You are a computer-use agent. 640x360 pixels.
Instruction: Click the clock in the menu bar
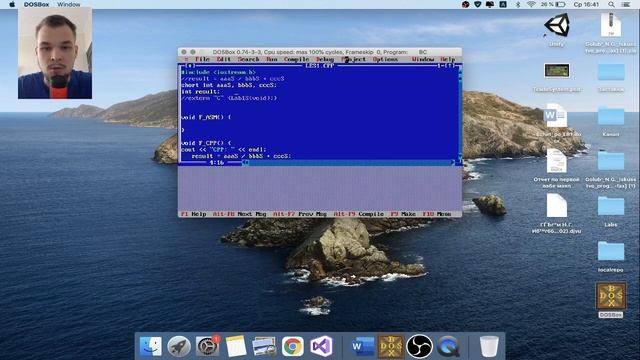[586, 4]
